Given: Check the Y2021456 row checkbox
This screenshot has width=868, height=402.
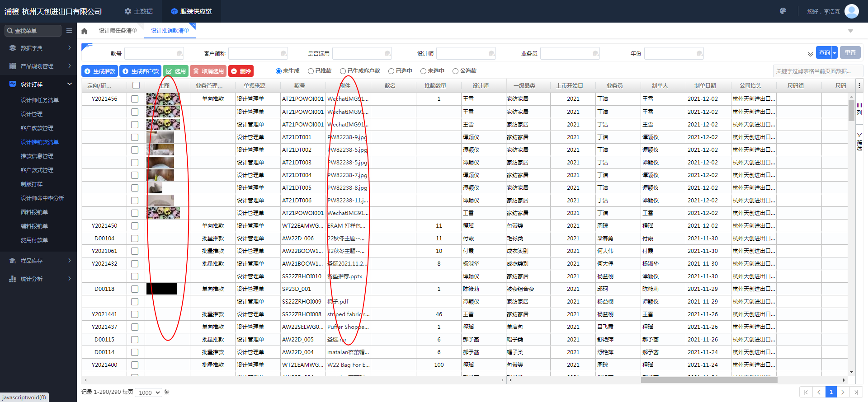Looking at the screenshot, I should point(135,98).
